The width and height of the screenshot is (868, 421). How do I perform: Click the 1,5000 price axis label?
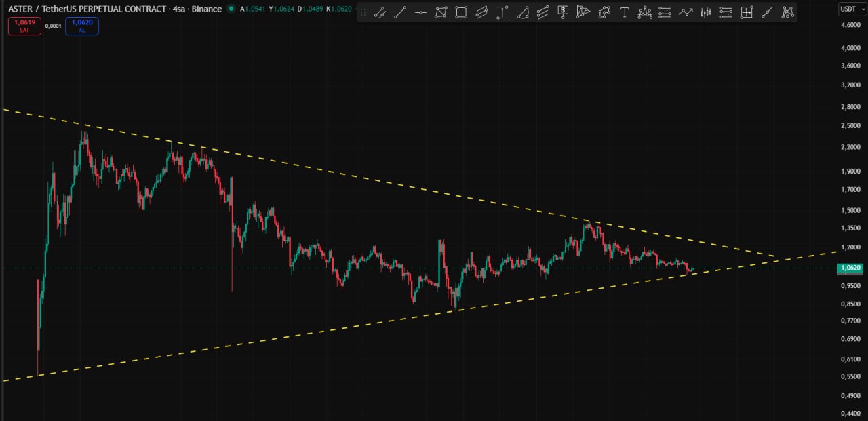(851, 210)
